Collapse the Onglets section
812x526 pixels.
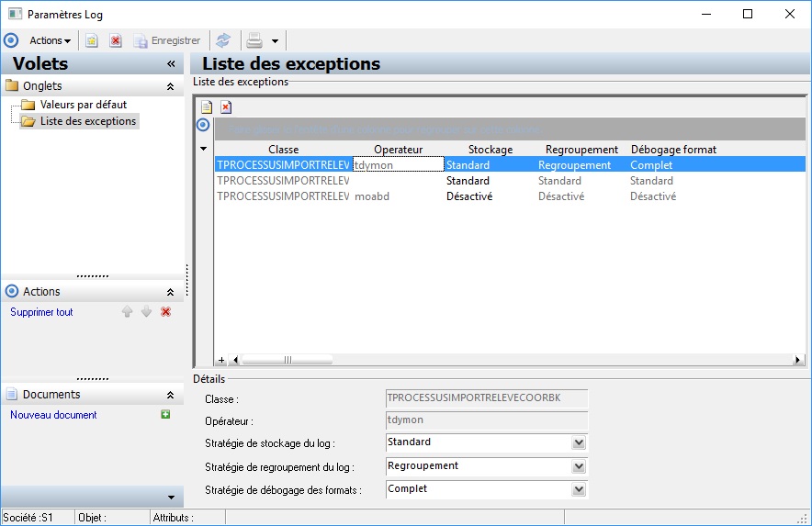coord(170,86)
